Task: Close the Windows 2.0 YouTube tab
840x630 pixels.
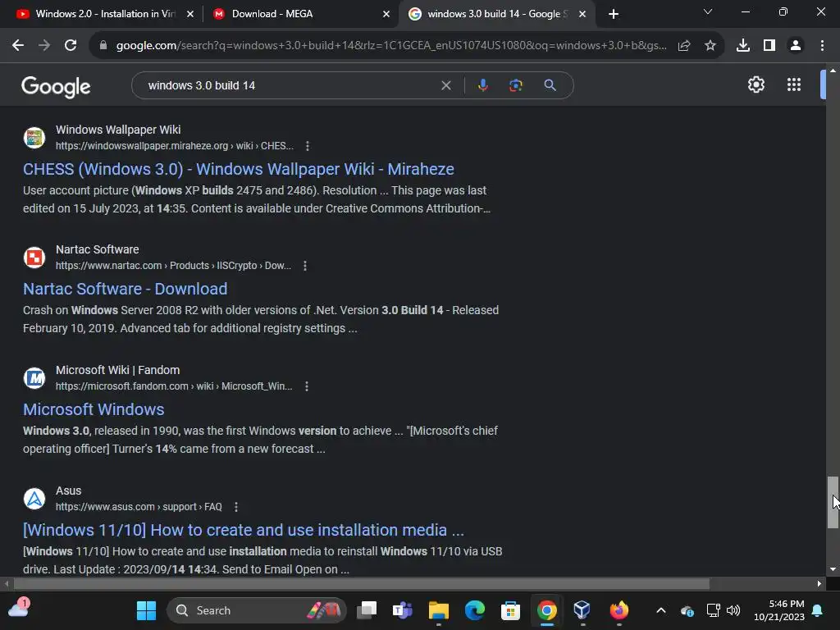Action: tap(190, 15)
